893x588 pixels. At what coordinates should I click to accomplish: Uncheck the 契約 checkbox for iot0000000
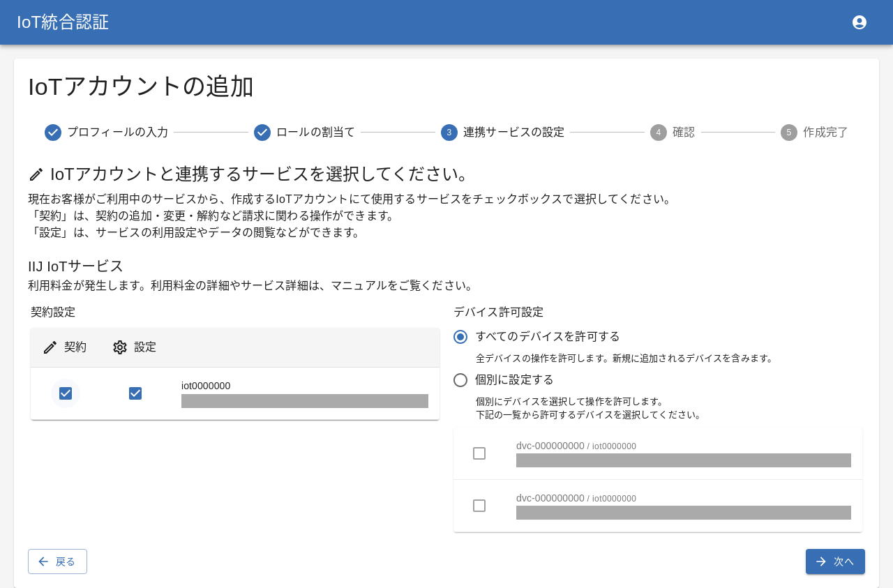point(66,393)
